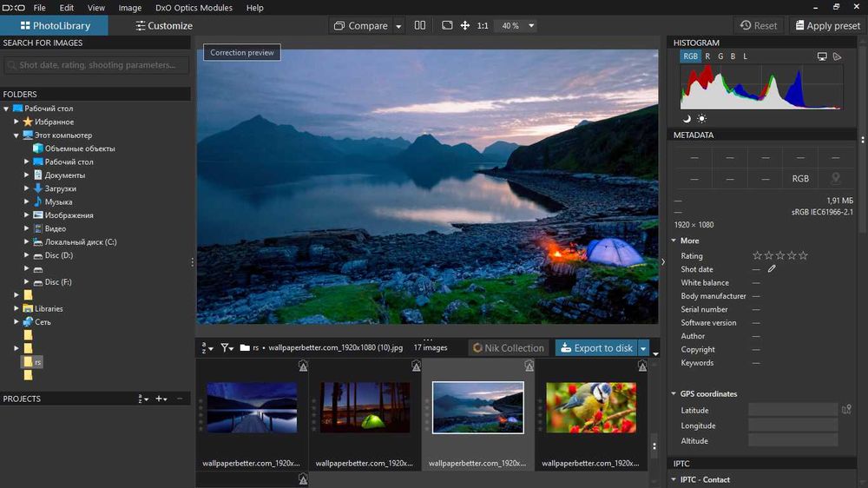868x488 pixels.
Task: Select the fit-to-screen zoom icon
Action: pyautogui.click(x=447, y=26)
